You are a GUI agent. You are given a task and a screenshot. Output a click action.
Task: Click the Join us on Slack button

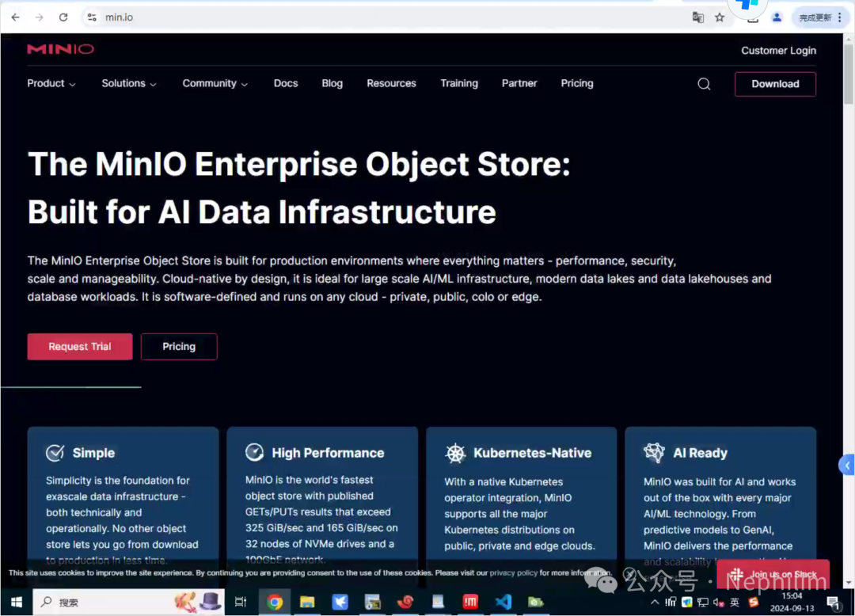[x=773, y=574]
